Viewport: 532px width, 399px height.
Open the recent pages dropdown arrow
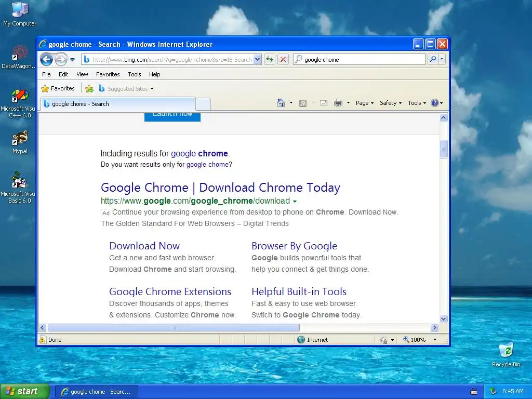72,60
